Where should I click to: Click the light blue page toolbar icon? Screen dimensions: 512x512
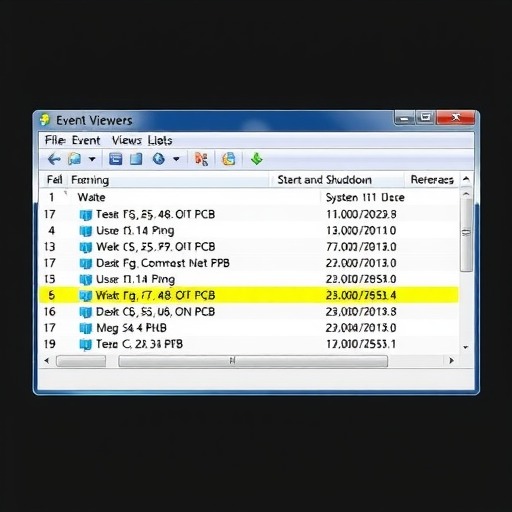pos(136,159)
